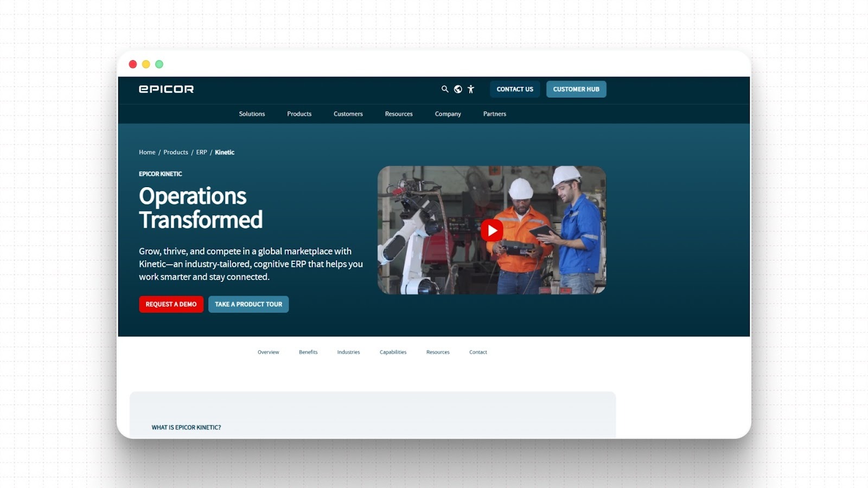Open the CUSTOMER HUB button
The width and height of the screenshot is (868, 488).
[576, 89]
